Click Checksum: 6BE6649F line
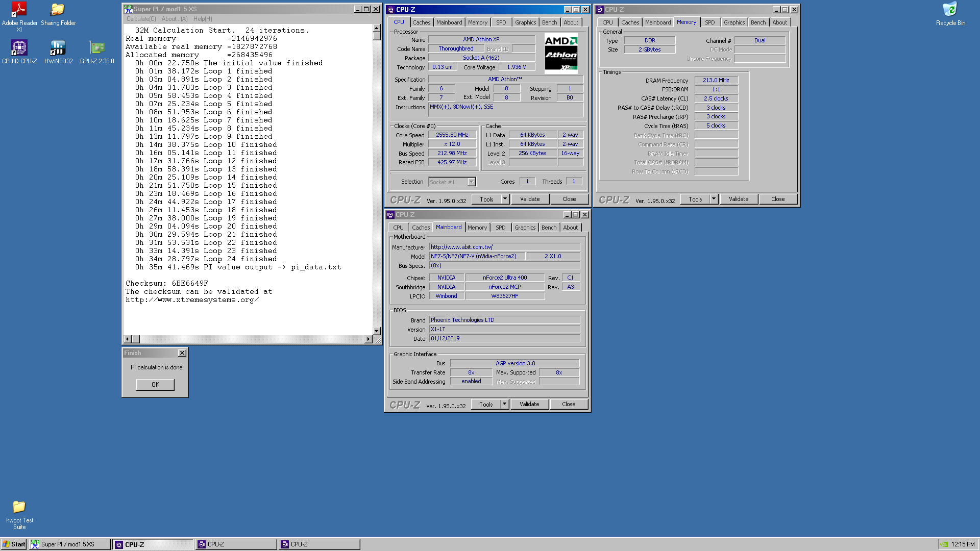The image size is (980, 551). [167, 283]
